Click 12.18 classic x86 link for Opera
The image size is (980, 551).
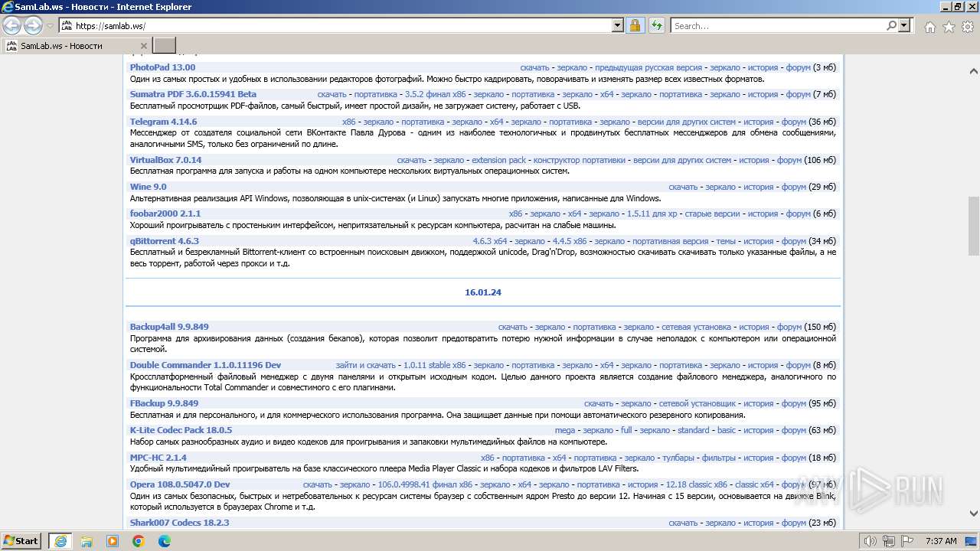pyautogui.click(x=696, y=484)
